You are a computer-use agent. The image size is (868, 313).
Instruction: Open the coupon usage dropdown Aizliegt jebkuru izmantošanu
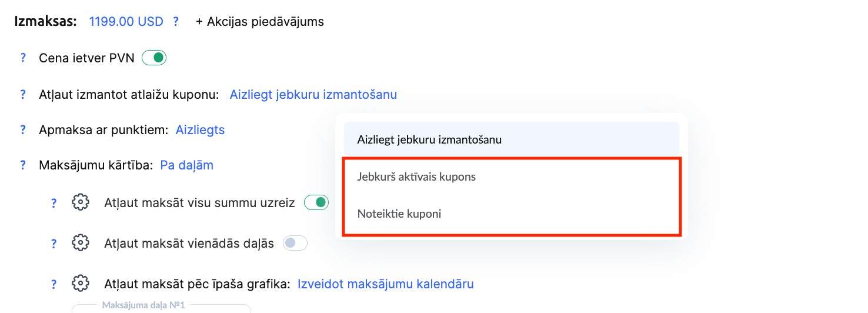click(313, 94)
